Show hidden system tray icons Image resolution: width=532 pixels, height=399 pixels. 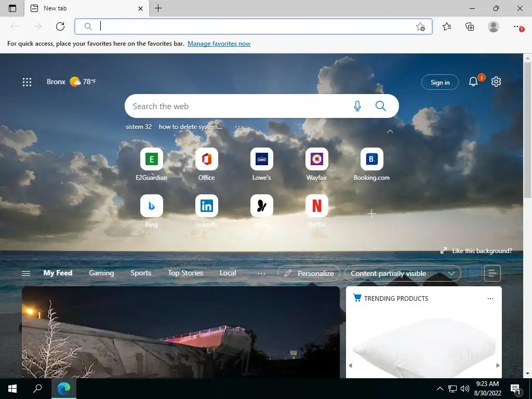440,389
